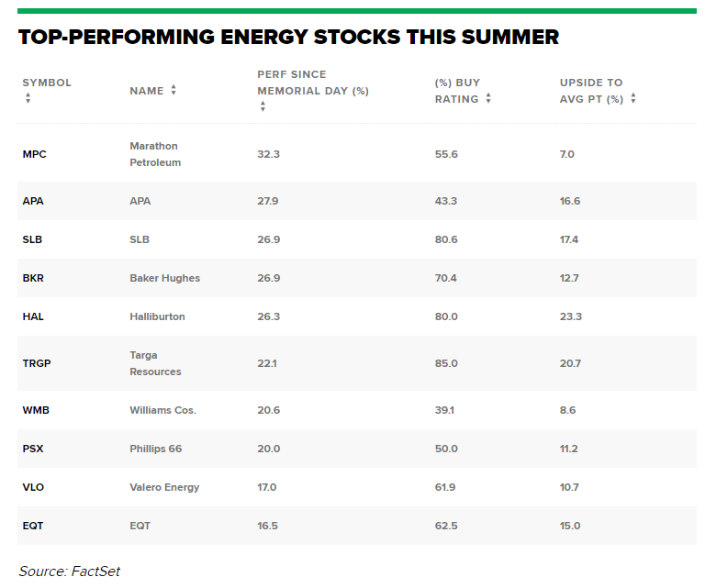Click the SYMBOL column header text
The height and width of the screenshot is (588, 705).
pos(47,83)
